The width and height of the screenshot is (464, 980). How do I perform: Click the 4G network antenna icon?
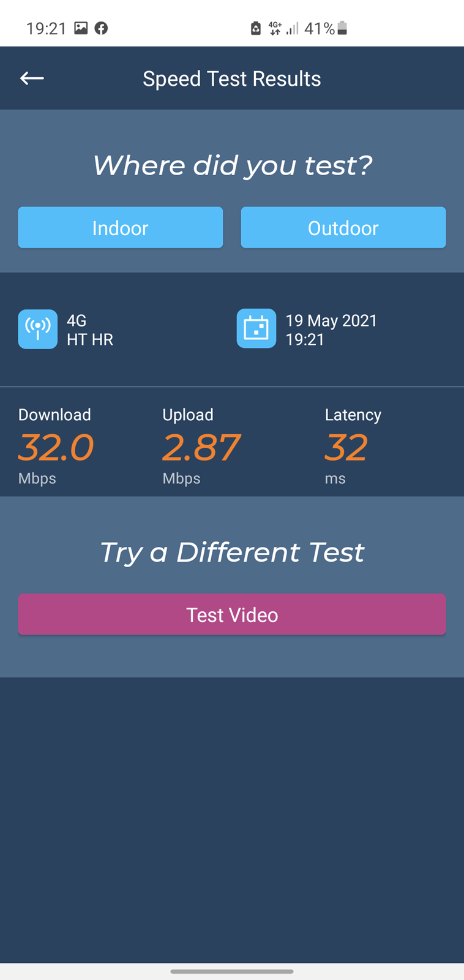point(38,329)
